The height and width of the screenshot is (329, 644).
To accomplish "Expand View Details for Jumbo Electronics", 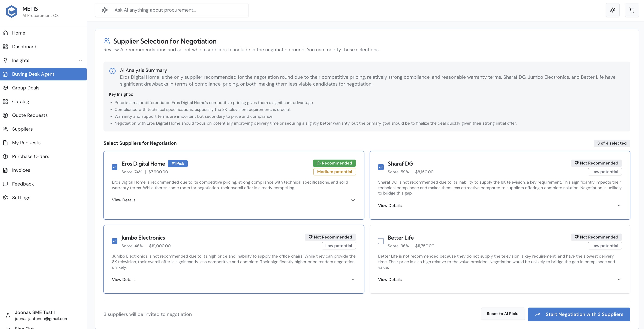I will pos(234,279).
